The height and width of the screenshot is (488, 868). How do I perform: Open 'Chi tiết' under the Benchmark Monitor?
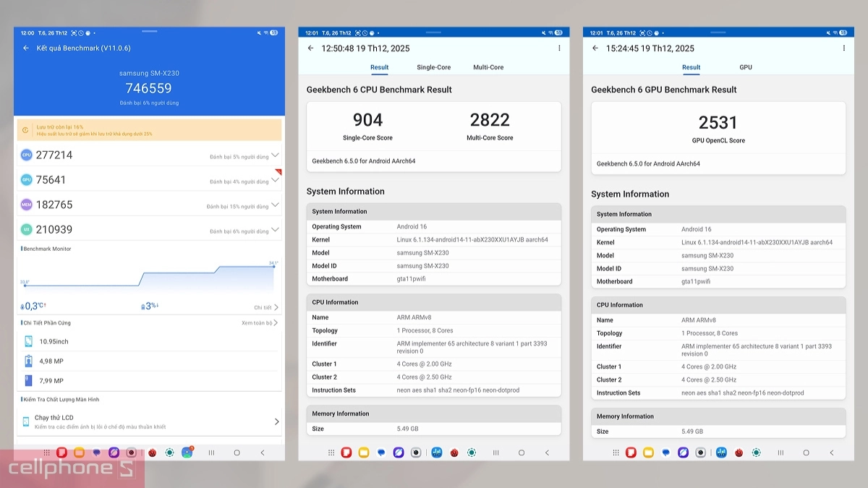pos(265,307)
